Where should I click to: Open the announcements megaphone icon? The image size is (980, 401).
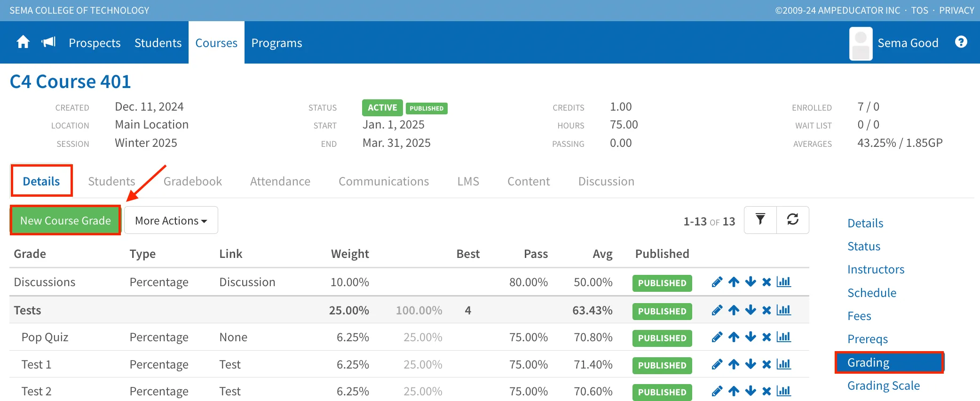(x=48, y=42)
